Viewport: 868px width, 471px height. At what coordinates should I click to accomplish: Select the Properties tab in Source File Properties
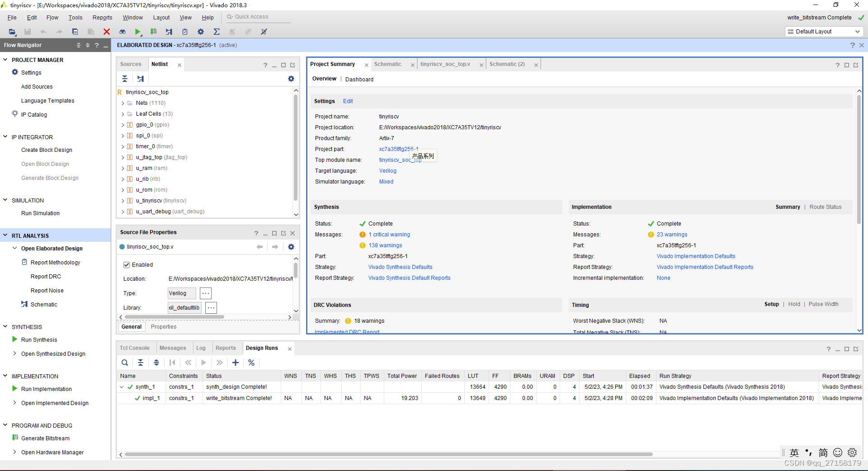pos(164,327)
